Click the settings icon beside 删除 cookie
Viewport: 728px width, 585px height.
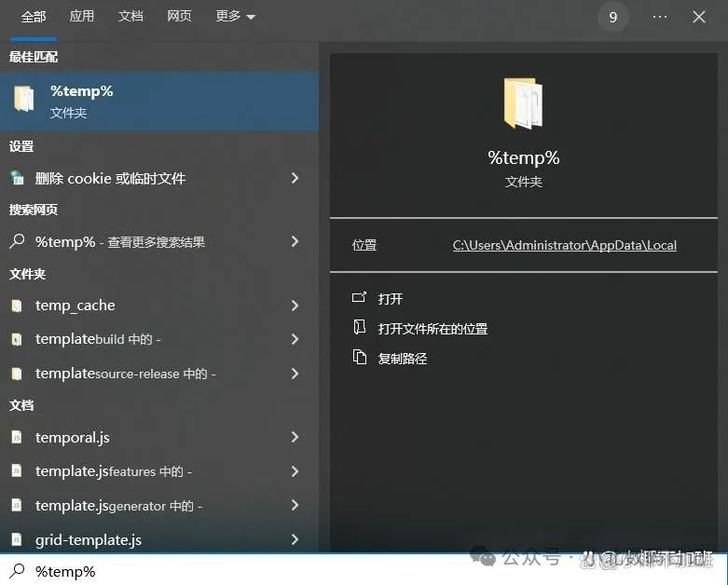coord(17,178)
